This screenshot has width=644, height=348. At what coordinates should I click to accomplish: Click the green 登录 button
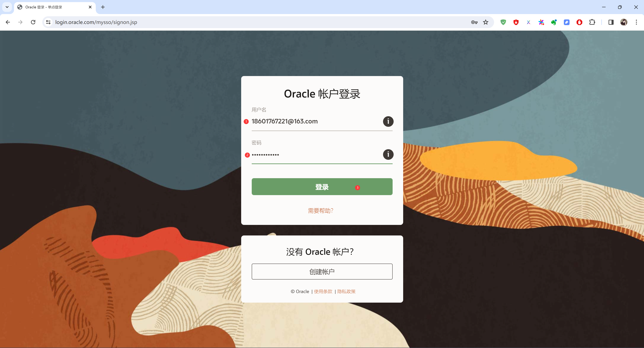[322, 187]
